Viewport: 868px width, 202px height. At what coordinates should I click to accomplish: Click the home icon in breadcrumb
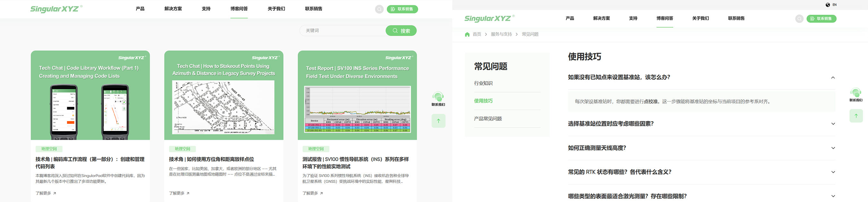pos(467,34)
